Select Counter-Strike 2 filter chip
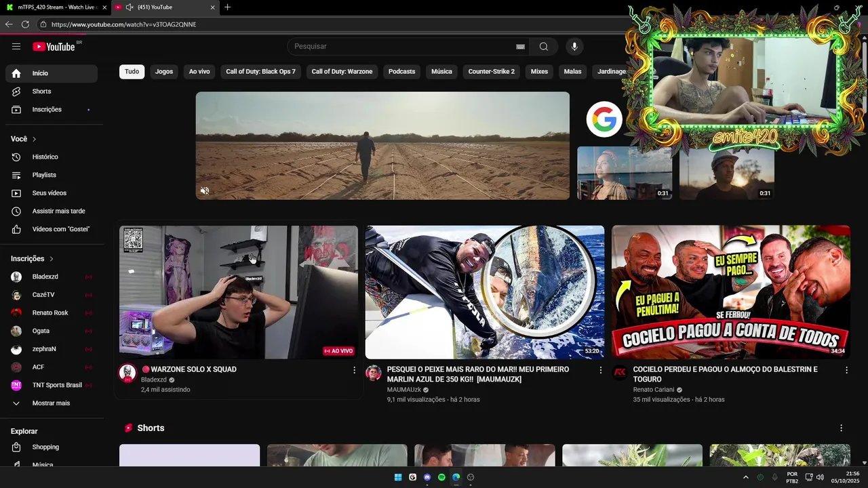The height and width of the screenshot is (488, 868). tap(491, 71)
